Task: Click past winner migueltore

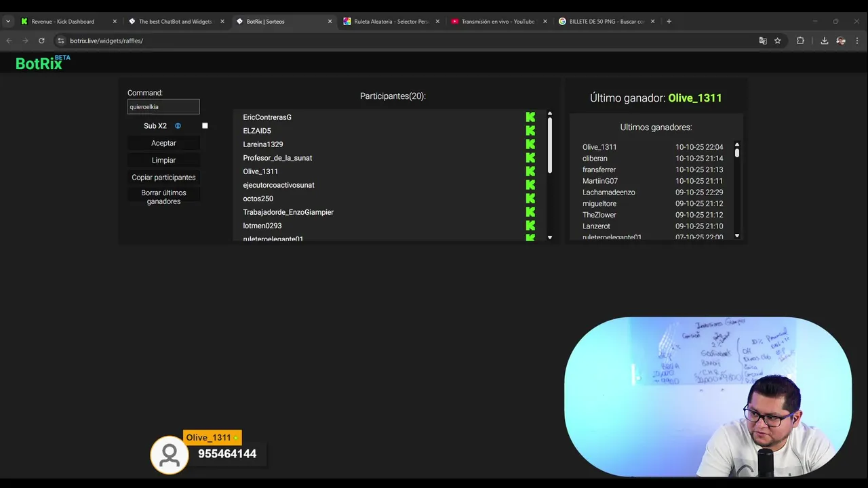Action: 599,203
